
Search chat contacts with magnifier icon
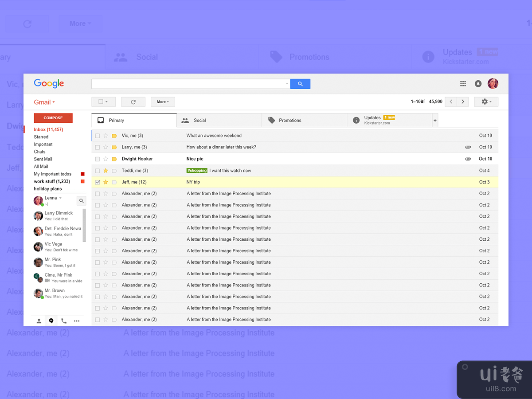(x=81, y=201)
